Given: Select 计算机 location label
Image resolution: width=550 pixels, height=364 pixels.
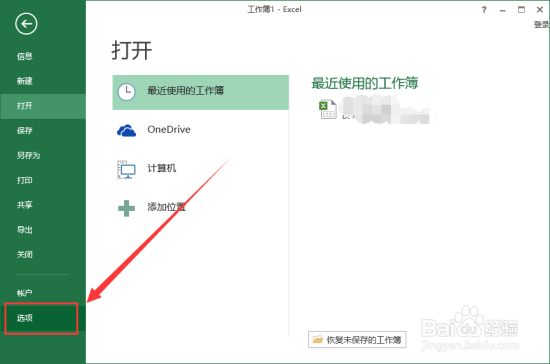Looking at the screenshot, I should (162, 168).
